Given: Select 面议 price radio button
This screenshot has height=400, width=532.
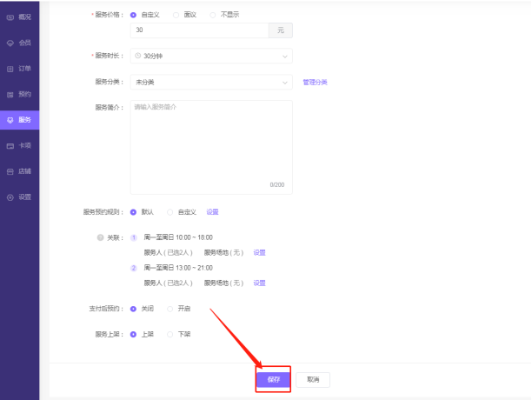Looking at the screenshot, I should point(176,15).
